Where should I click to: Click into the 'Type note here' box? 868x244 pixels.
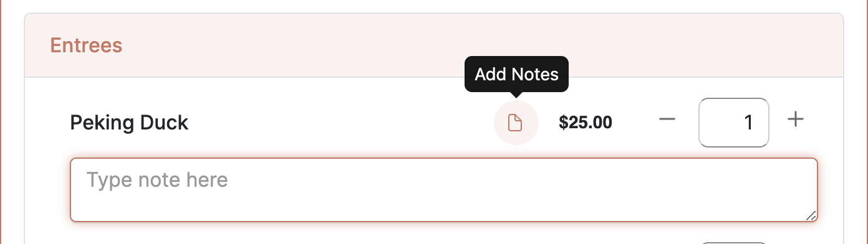tap(444, 190)
